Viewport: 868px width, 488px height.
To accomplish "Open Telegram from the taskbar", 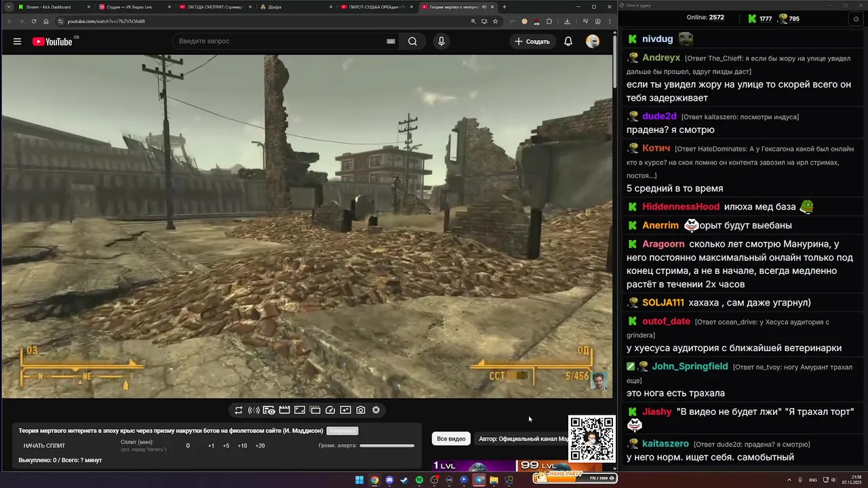I will point(479,480).
